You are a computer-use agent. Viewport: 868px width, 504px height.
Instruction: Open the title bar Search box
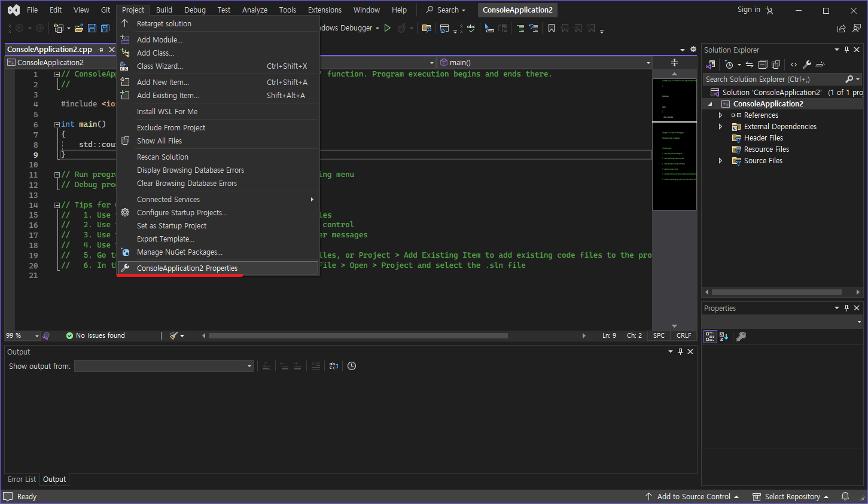(446, 10)
